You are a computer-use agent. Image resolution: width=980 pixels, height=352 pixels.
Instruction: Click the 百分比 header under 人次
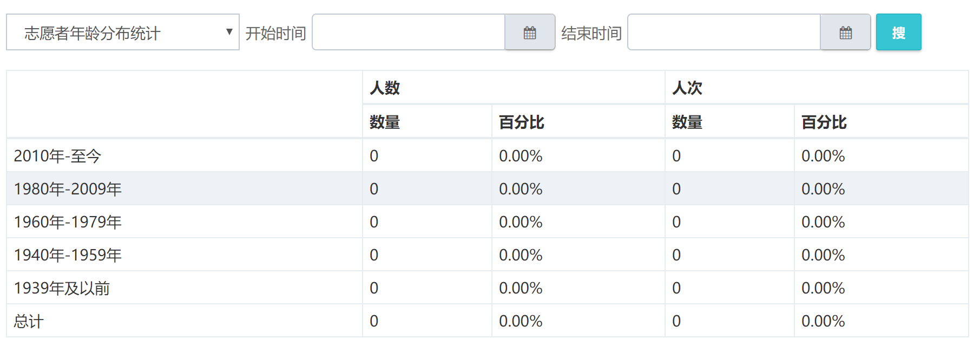coord(824,122)
